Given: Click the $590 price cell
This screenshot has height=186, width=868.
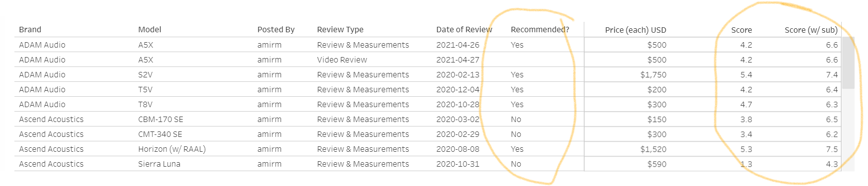Looking at the screenshot, I should 657,164.
